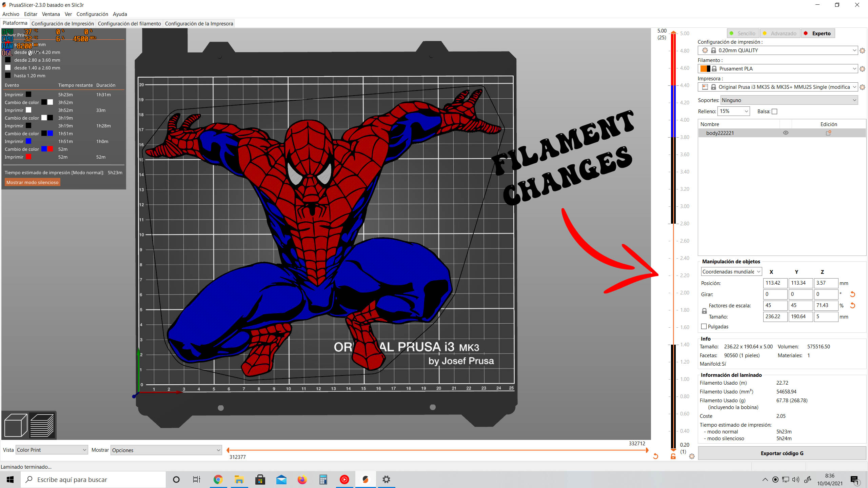Switch to Configuración de la Impresora tab

coord(199,24)
